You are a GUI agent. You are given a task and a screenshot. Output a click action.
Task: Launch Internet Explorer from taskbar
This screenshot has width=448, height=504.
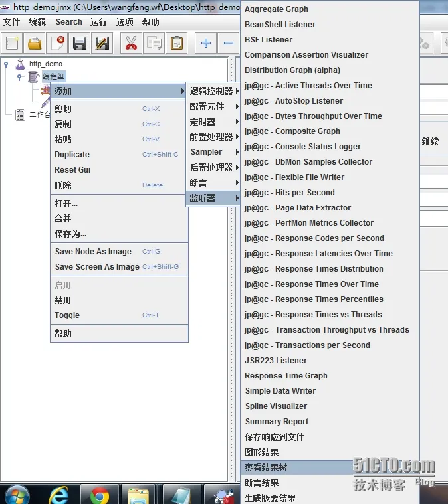58,495
